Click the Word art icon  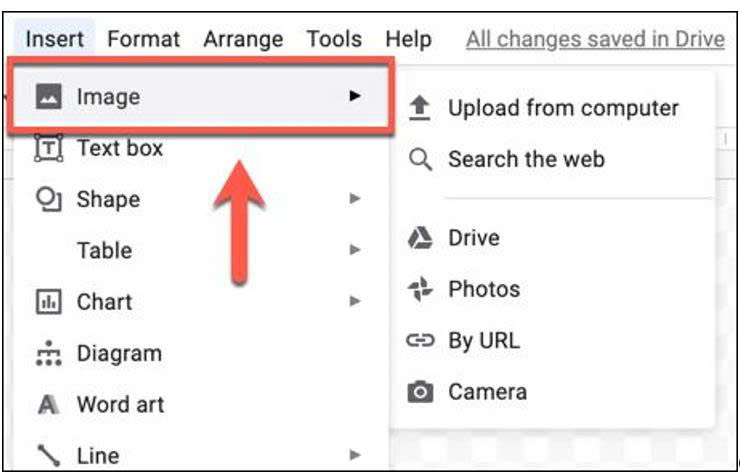(48, 405)
